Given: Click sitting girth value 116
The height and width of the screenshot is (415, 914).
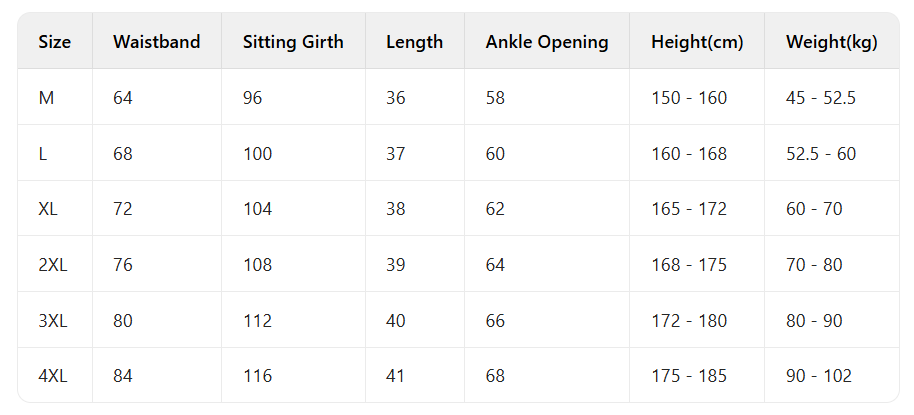Looking at the screenshot, I should (x=258, y=376).
